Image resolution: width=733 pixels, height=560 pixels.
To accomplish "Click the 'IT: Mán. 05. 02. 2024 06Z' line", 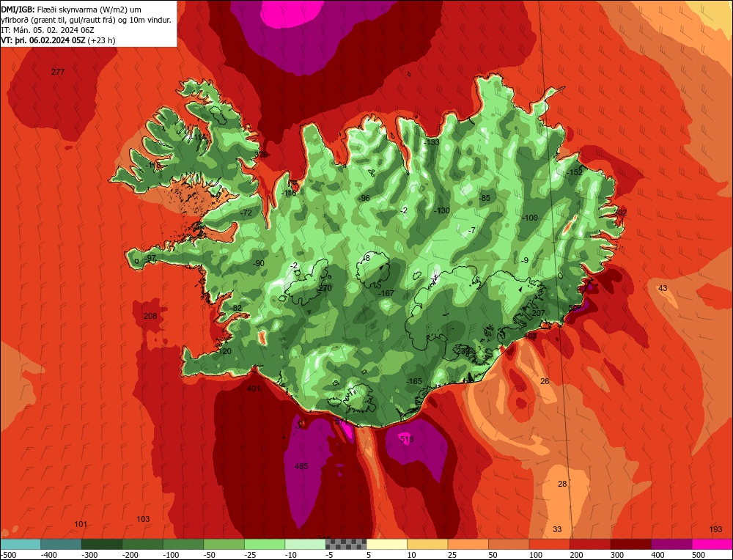I will click(x=48, y=30).
